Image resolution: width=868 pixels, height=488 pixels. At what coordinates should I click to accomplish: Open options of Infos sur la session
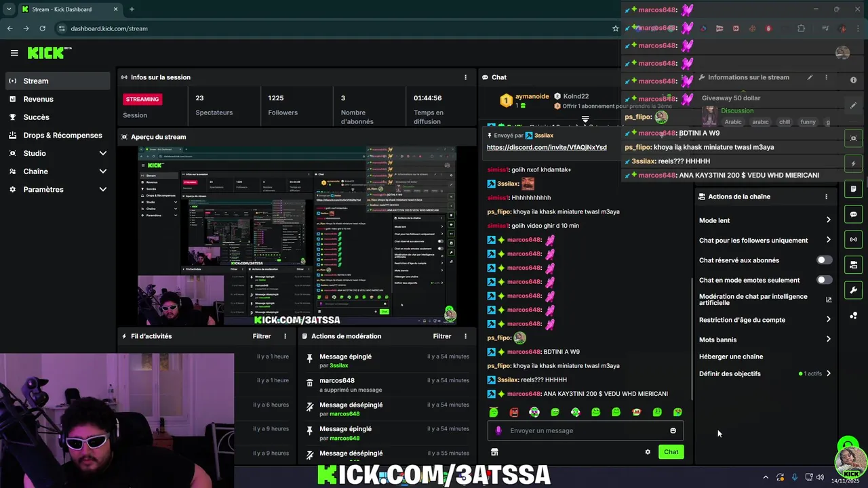(465, 77)
